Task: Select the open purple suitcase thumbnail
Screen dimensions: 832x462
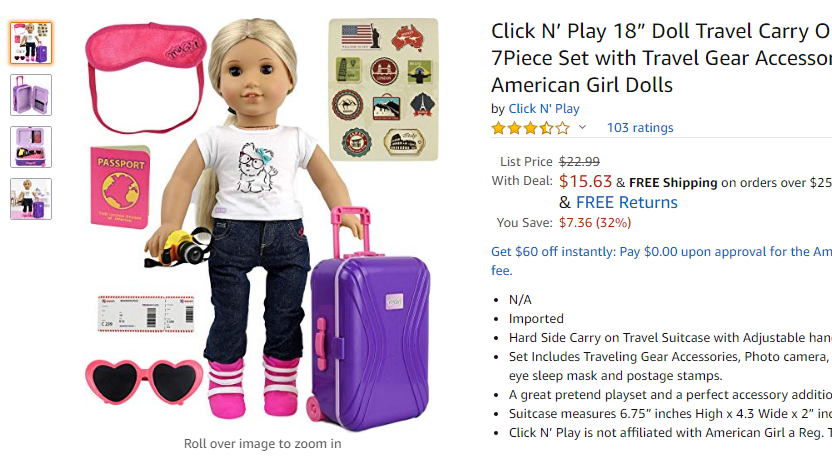Action: [x=31, y=95]
